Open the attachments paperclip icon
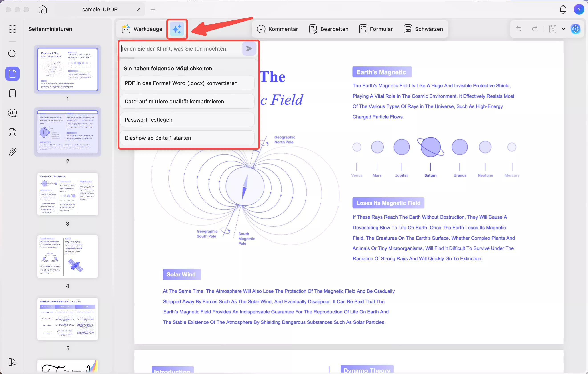 pos(12,152)
